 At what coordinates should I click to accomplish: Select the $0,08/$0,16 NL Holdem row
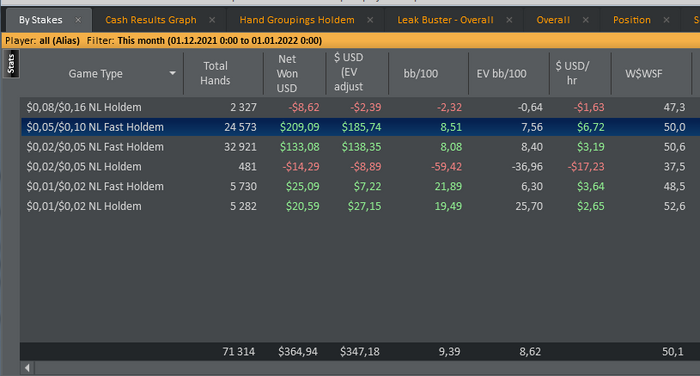pos(360,108)
